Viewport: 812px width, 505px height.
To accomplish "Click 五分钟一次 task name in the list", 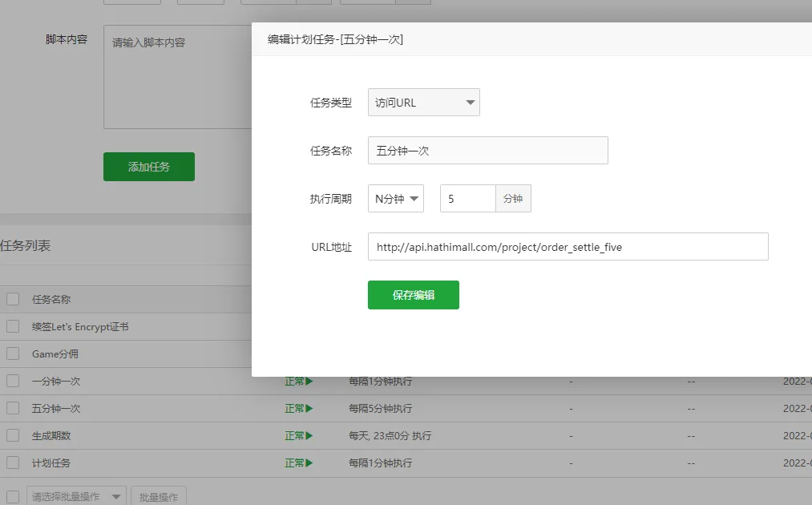I will click(56, 409).
